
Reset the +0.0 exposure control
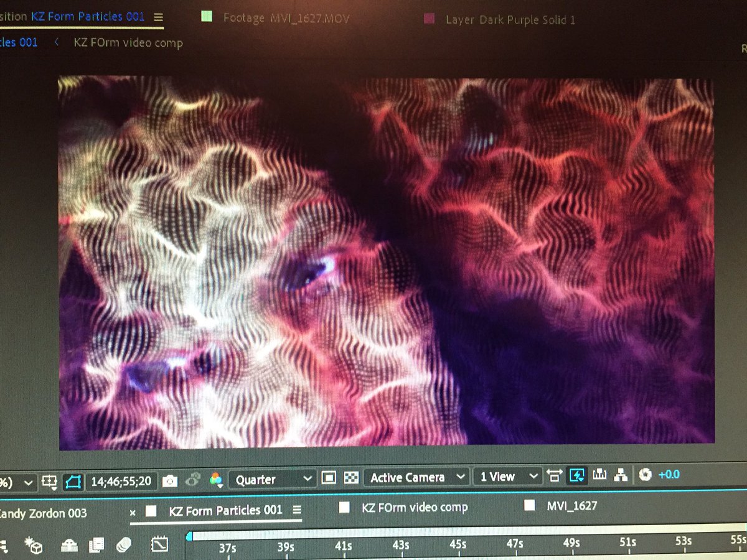click(x=644, y=475)
